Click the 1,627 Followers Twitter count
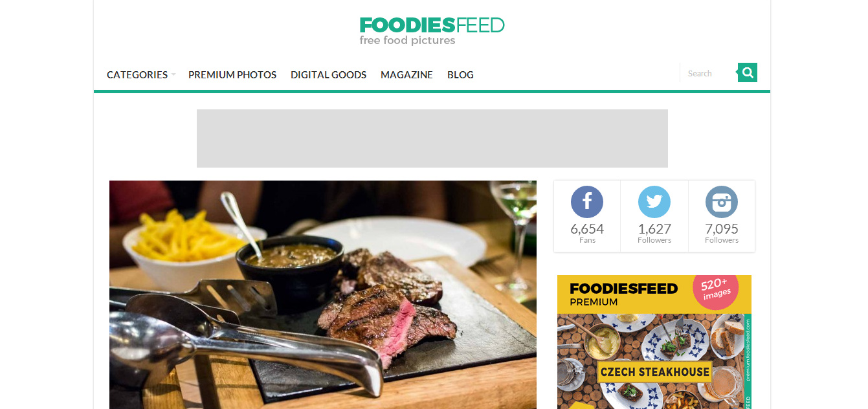 (x=654, y=233)
